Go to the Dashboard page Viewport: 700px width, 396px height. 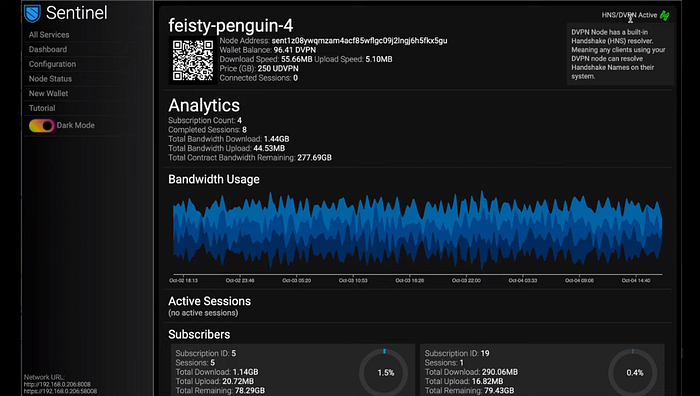point(48,50)
